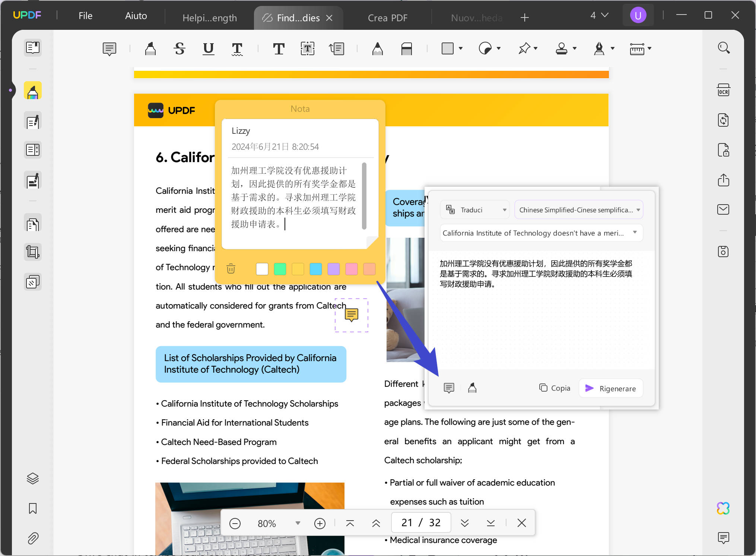Save the file as other
756x556 pixels.
[x=724, y=252]
